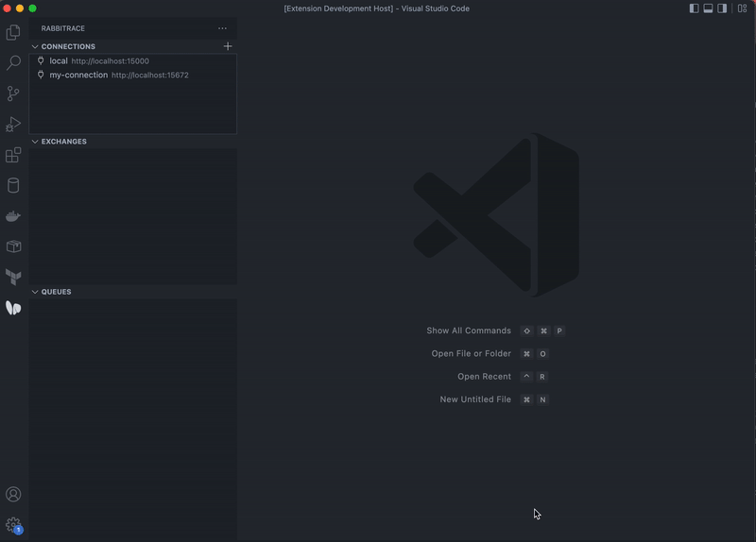Click http://localhost:15000 URL text

click(111, 61)
